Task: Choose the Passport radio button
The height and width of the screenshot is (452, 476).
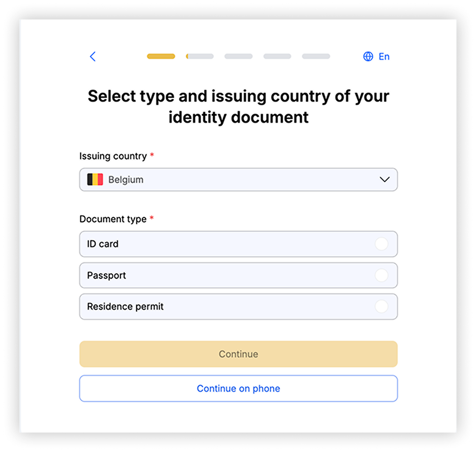Action: click(x=381, y=275)
